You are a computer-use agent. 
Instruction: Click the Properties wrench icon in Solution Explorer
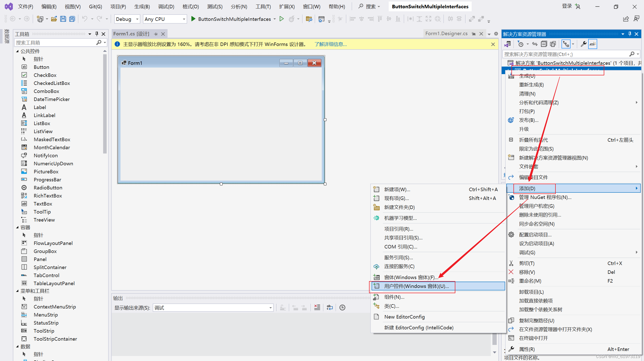pyautogui.click(x=583, y=44)
